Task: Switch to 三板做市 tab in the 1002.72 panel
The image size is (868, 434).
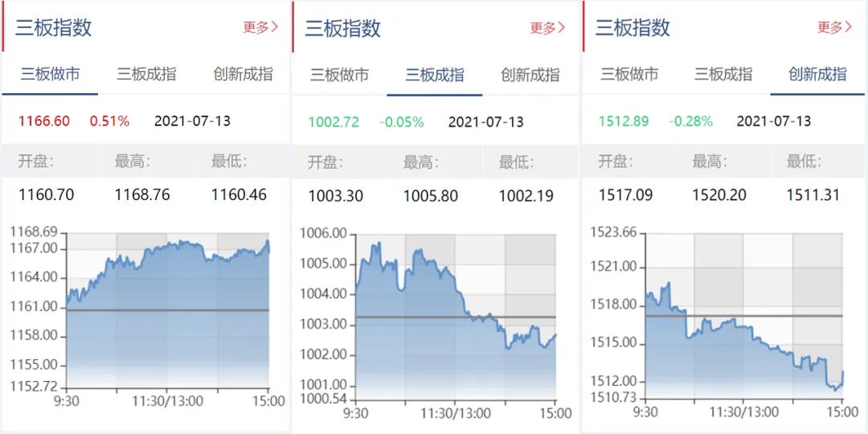Action: pyautogui.click(x=339, y=75)
